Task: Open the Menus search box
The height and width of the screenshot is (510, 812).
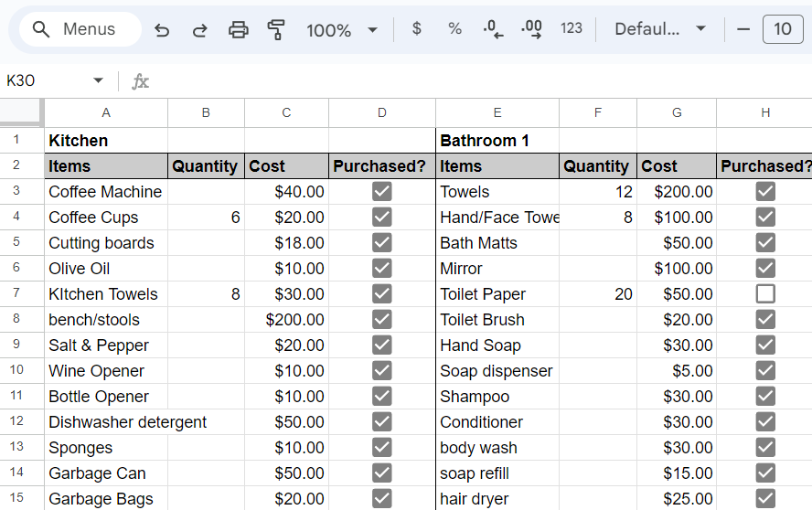Action: pos(80,29)
